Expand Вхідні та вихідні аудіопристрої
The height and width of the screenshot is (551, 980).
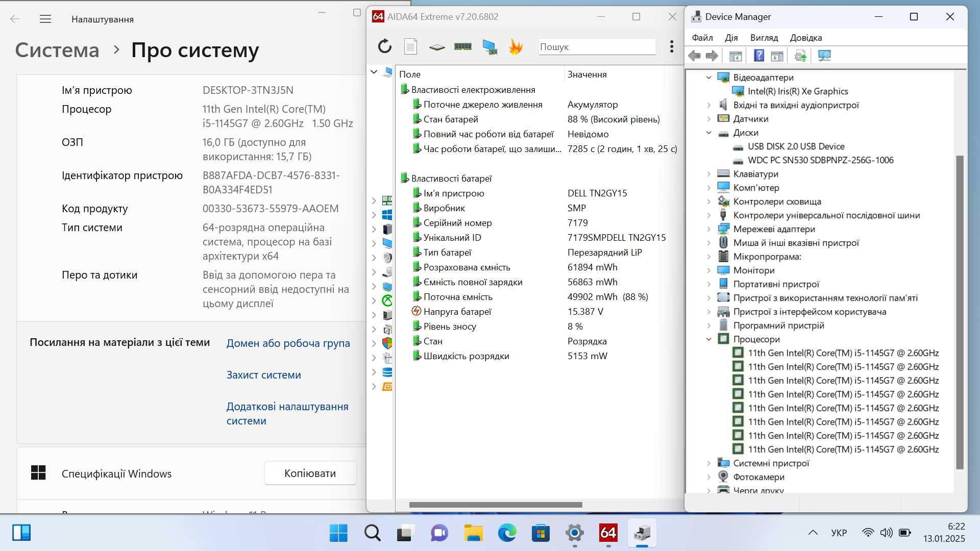pos(708,105)
